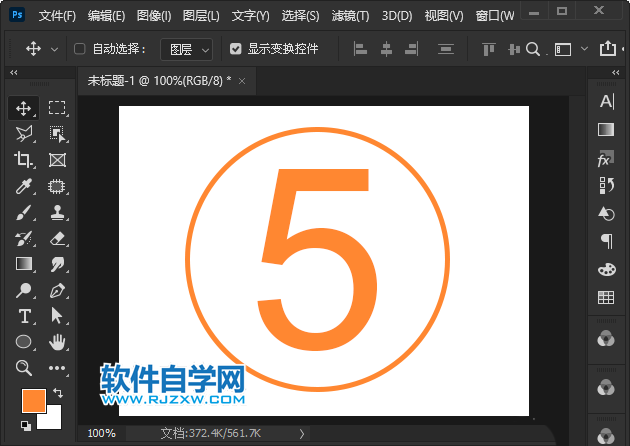Image resolution: width=630 pixels, height=446 pixels.
Task: Select the Gradient tool in toolbox
Action: 24,264
